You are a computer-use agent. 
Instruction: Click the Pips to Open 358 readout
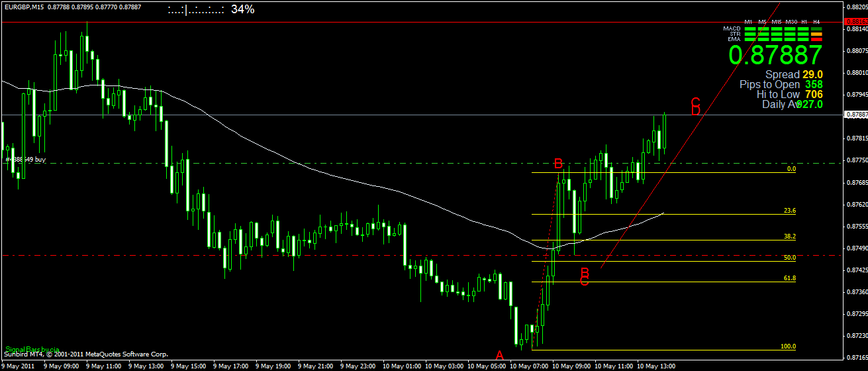point(781,85)
